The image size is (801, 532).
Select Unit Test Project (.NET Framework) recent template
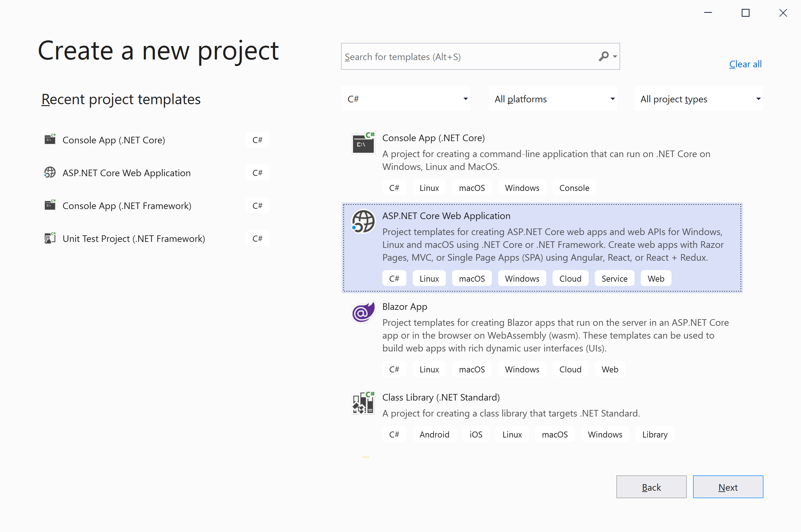(x=134, y=238)
